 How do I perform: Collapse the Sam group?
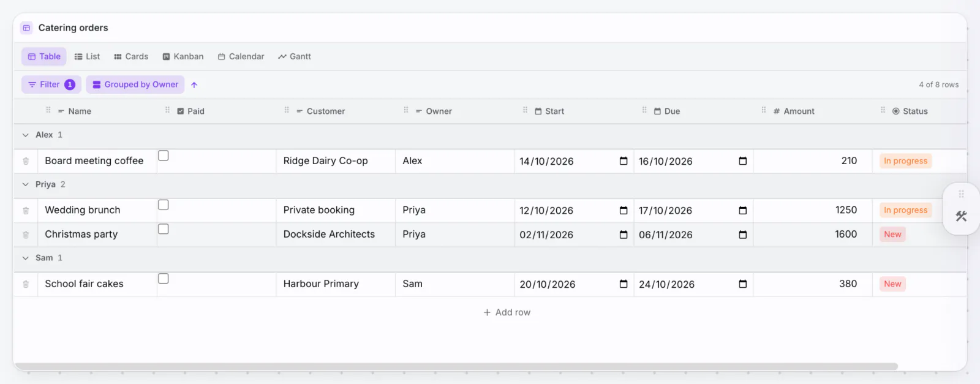tap(26, 258)
